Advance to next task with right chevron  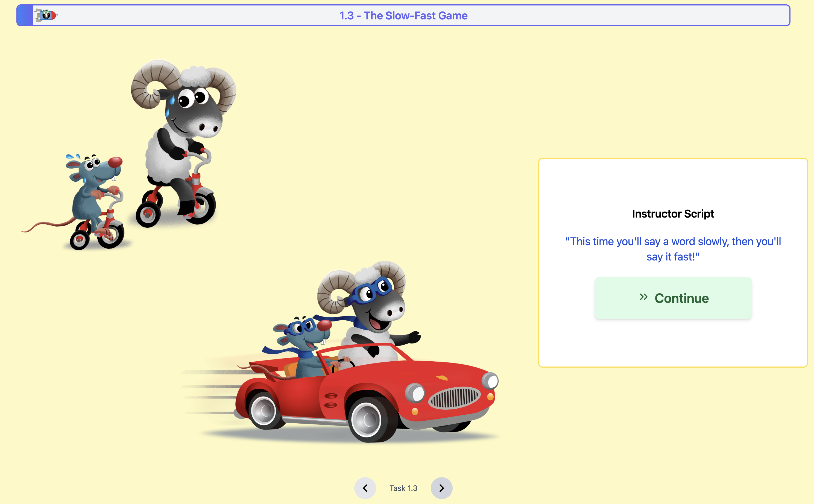point(441,488)
